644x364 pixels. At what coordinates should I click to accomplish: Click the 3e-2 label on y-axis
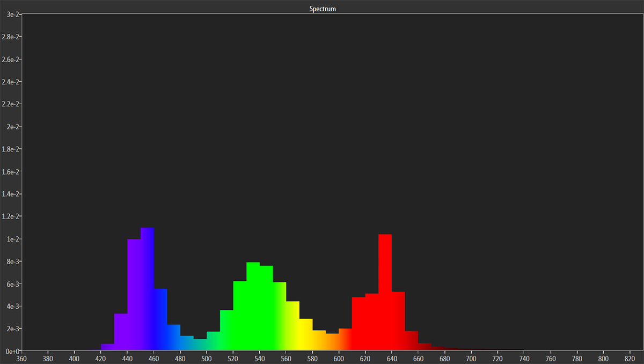tap(11, 14)
